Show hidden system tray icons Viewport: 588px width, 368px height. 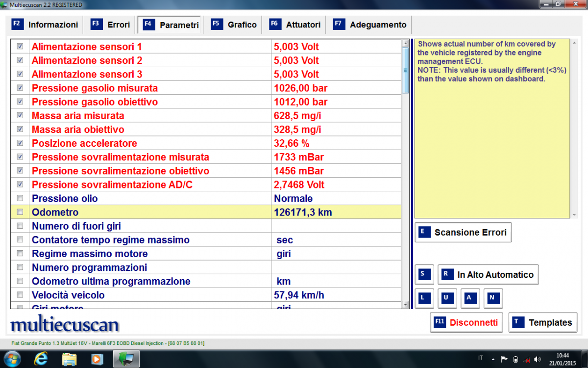click(x=493, y=359)
